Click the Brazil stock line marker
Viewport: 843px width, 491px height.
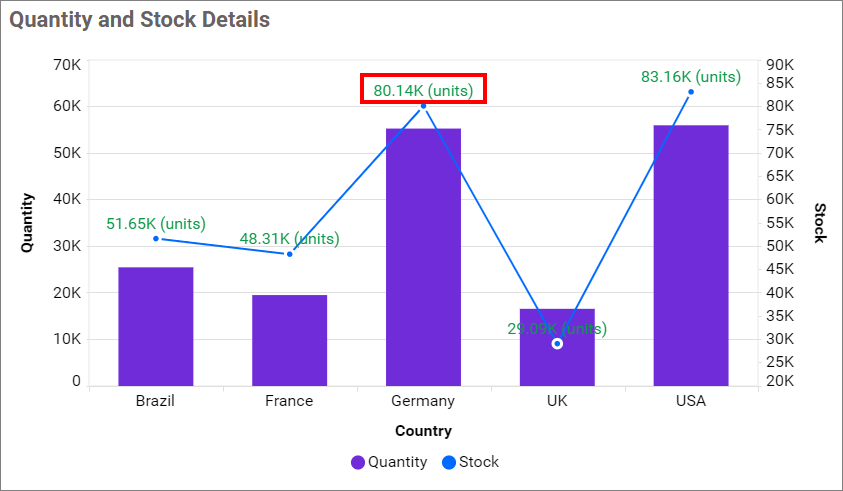156,238
